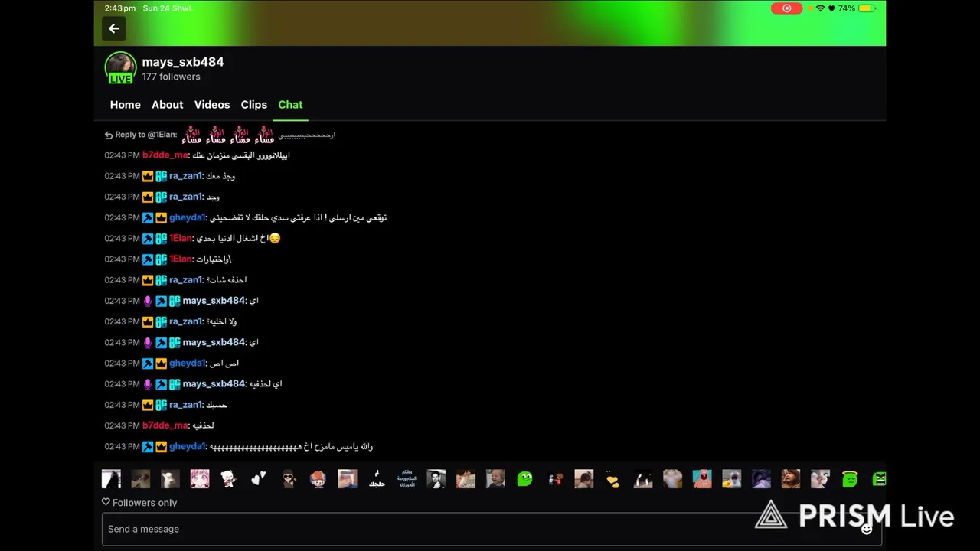This screenshot has height=551, width=980.
Task: Tap the red screen recording indicator
Action: (786, 8)
